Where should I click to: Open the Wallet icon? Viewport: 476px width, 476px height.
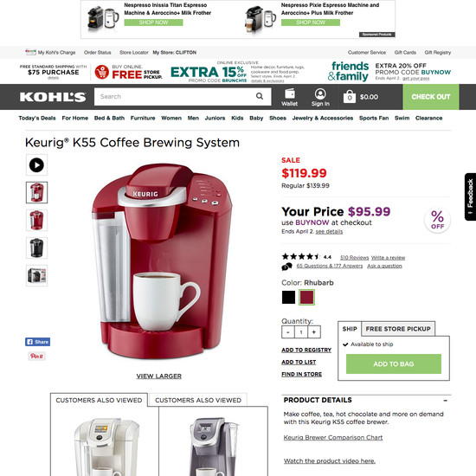point(290,97)
